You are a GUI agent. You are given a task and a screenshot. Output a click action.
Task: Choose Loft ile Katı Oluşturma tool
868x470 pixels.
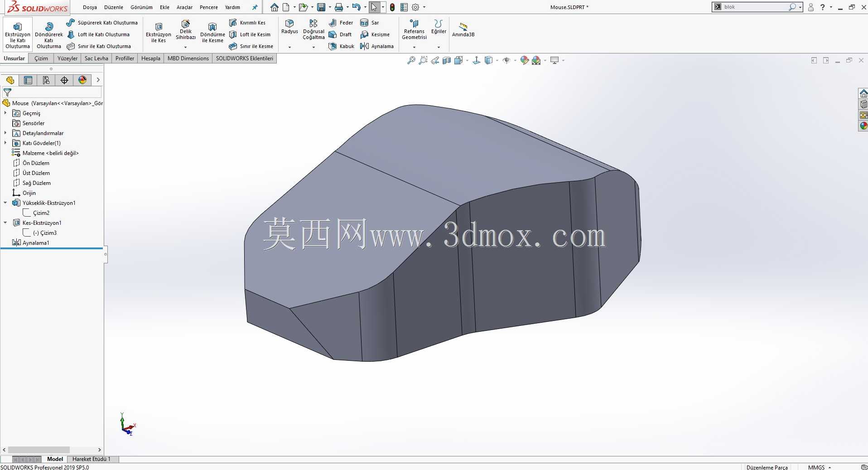click(98, 34)
